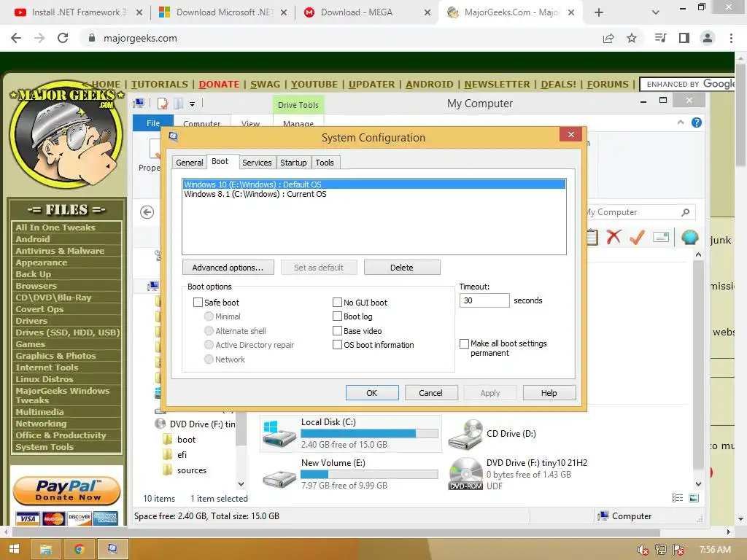Image resolution: width=747 pixels, height=560 pixels.
Task: Open the share page icon in Chrome
Action: coord(608,38)
